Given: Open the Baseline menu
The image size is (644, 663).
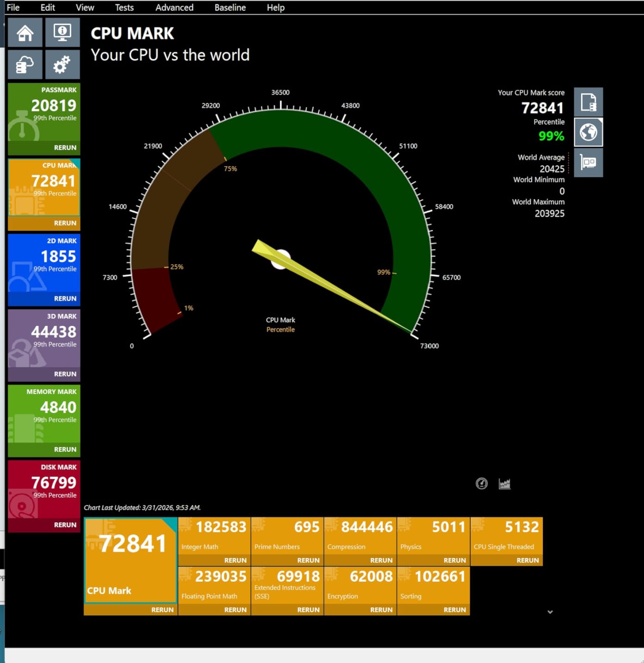Looking at the screenshot, I should click(230, 7).
